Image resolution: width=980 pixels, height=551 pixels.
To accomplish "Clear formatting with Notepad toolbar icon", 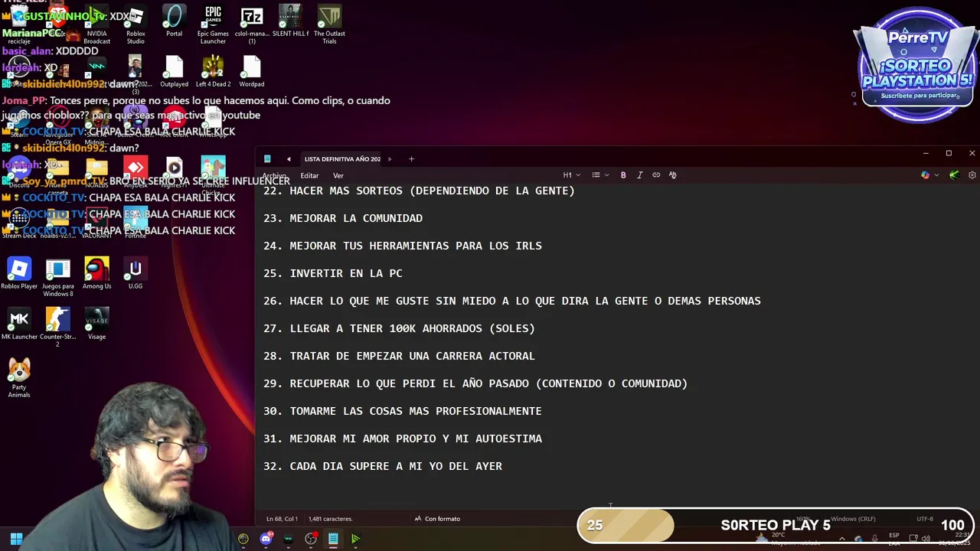I will [x=673, y=175].
